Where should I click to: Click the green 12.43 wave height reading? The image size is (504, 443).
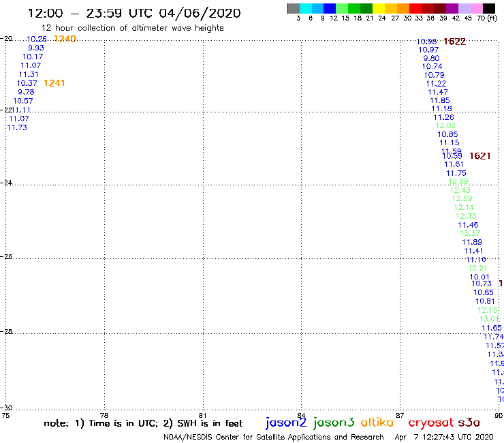pos(460,190)
